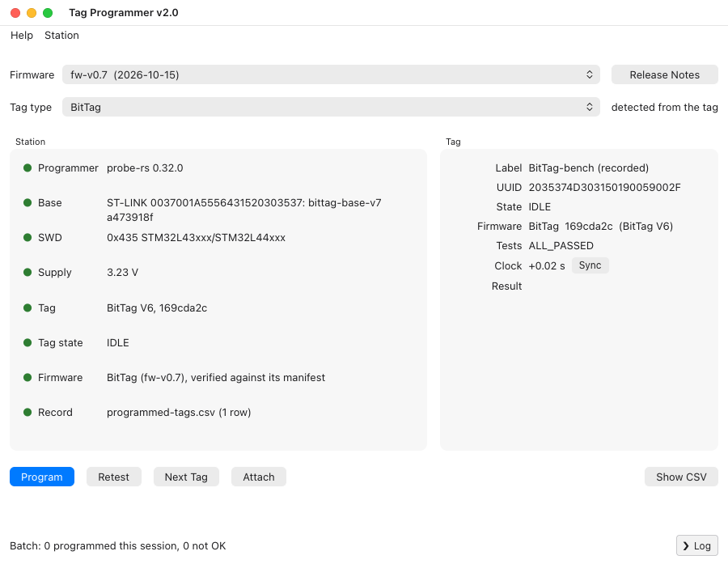Click the Next Tag button
Viewport: 728px width, 564px height.
(186, 477)
